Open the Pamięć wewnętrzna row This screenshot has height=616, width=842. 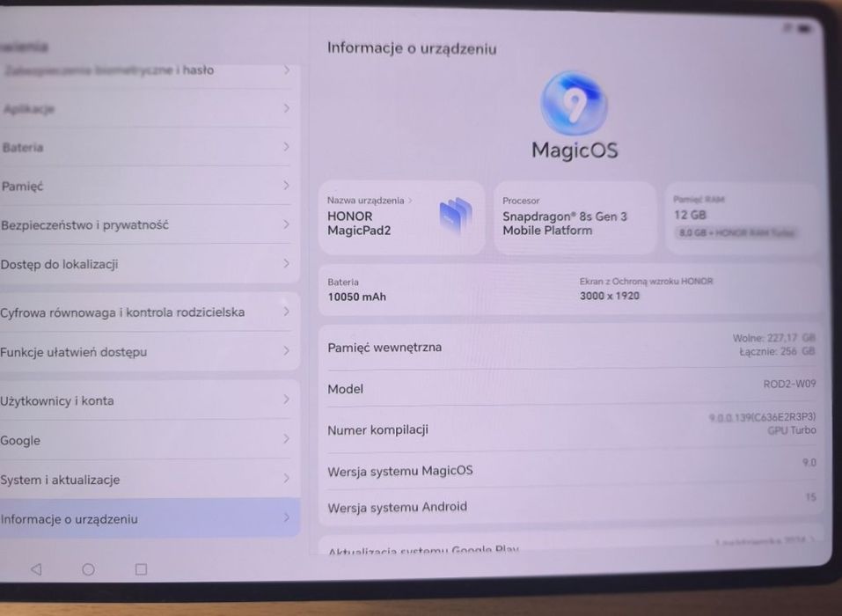pyautogui.click(x=571, y=346)
